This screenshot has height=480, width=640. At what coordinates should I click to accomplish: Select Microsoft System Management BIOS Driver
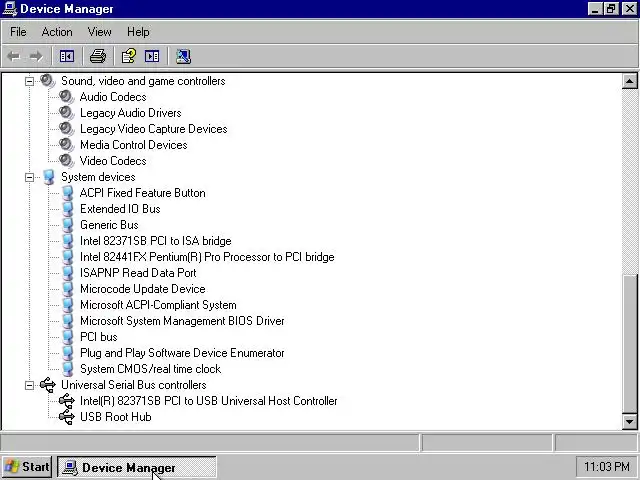click(x=182, y=321)
